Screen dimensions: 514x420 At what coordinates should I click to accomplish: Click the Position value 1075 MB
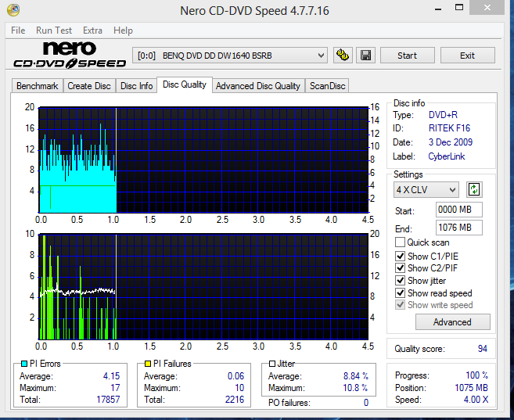[472, 388]
